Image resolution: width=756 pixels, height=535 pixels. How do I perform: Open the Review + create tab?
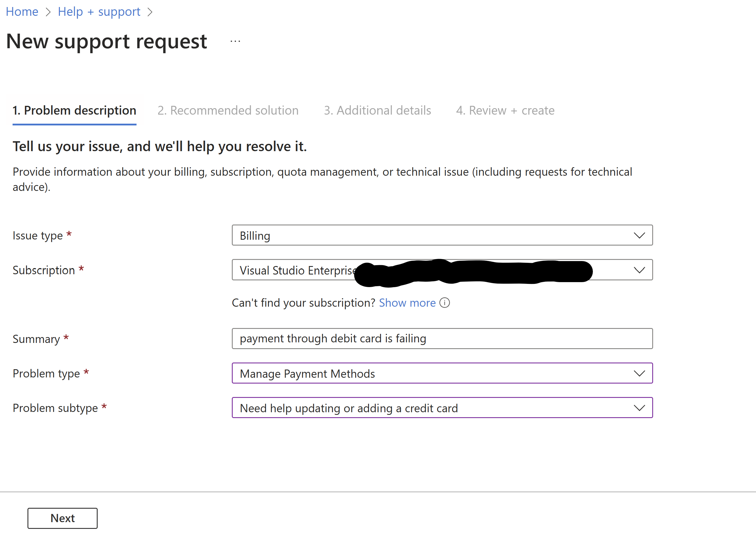(505, 110)
